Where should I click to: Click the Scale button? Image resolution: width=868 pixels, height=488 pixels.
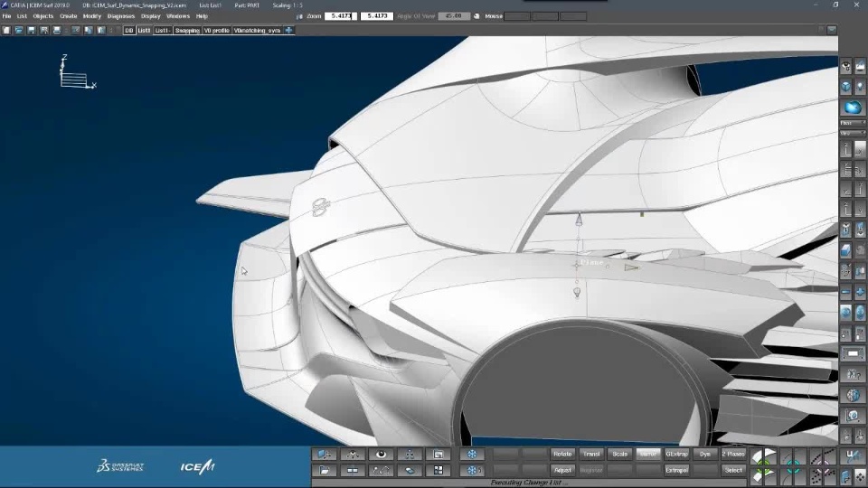tap(620, 454)
